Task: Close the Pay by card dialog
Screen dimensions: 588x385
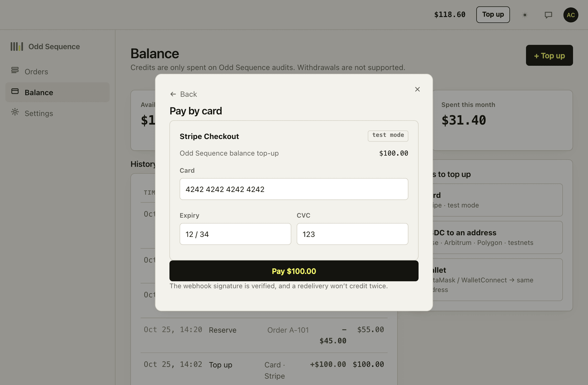Action: coord(417,89)
